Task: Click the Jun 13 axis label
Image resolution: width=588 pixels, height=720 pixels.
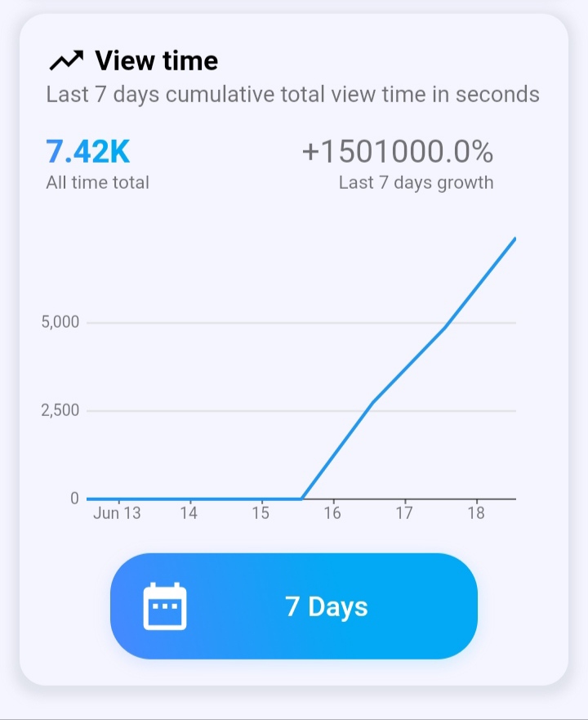Action: [x=117, y=513]
